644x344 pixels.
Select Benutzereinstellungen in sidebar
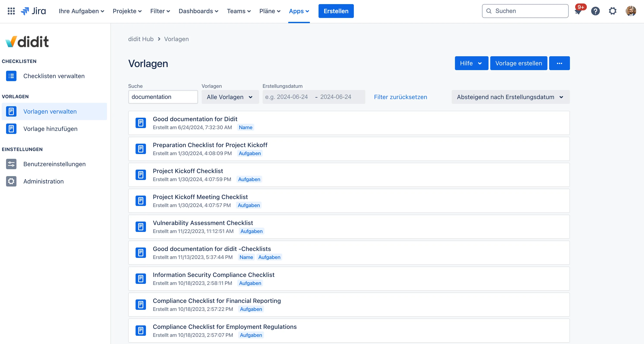54,164
